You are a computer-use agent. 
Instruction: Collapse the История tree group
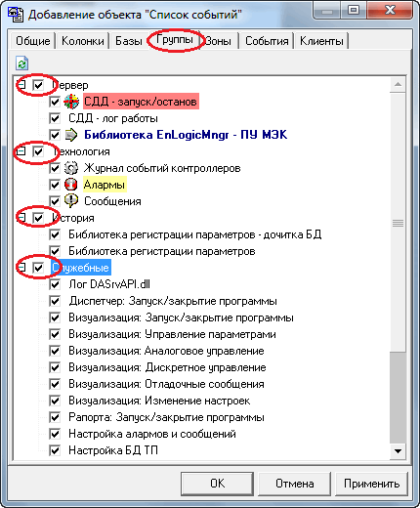click(21, 218)
